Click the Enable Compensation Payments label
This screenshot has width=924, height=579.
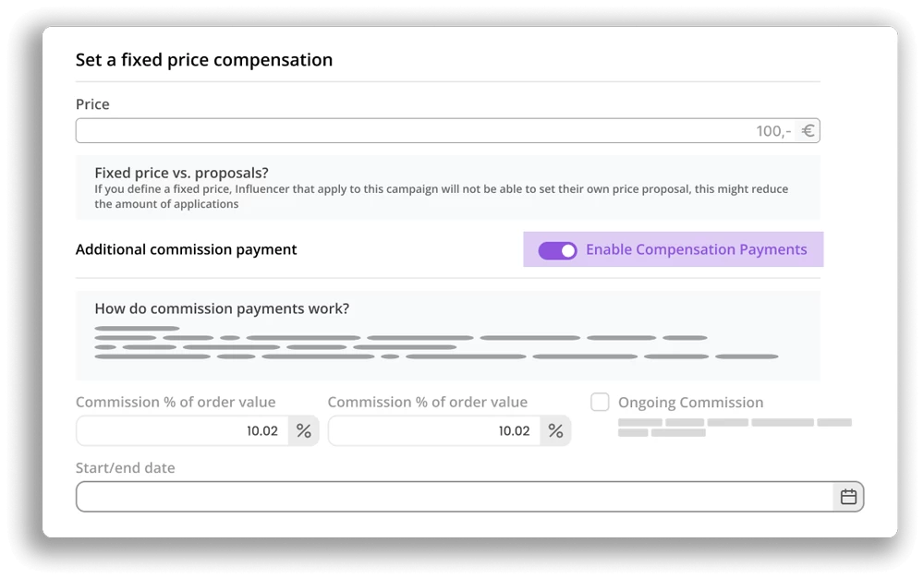click(696, 249)
